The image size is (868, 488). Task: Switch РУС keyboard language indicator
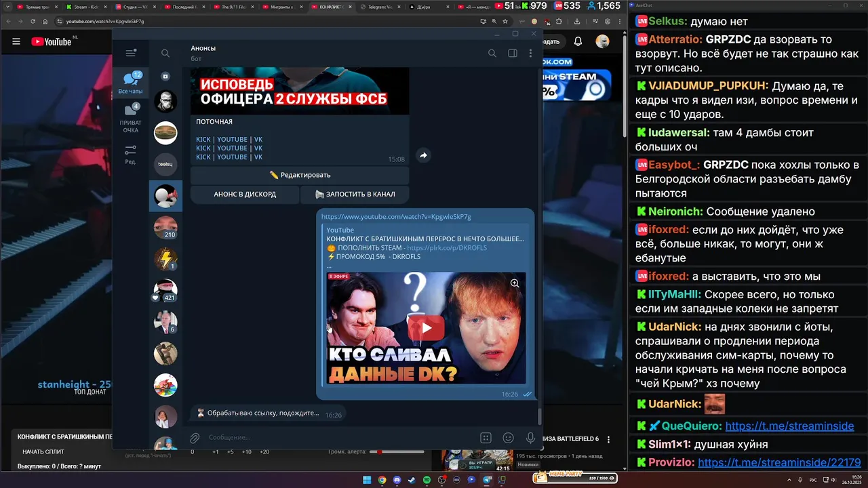coord(813,480)
